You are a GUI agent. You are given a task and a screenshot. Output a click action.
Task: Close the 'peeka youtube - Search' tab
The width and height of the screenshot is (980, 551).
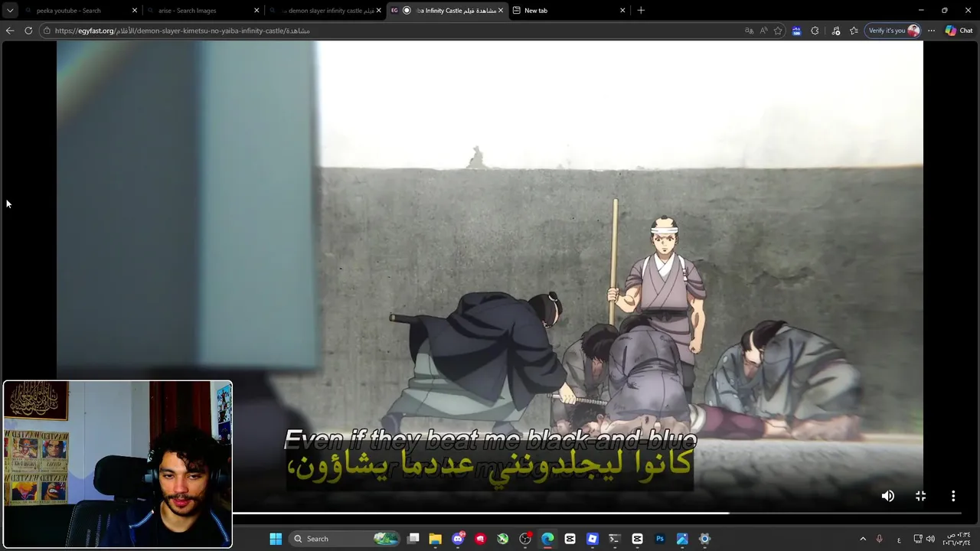pyautogui.click(x=135, y=11)
